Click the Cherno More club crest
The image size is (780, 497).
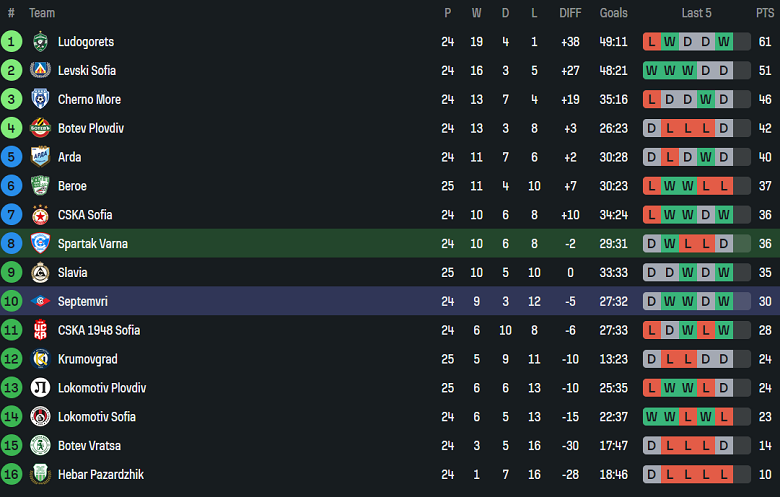pos(40,100)
